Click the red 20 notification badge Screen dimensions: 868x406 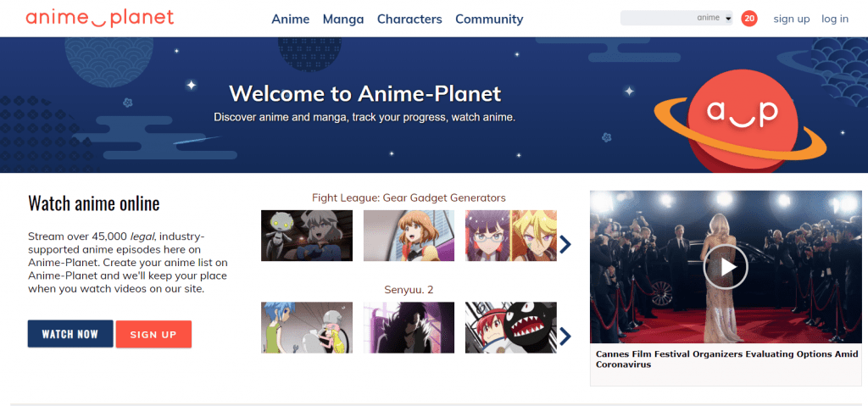point(749,19)
